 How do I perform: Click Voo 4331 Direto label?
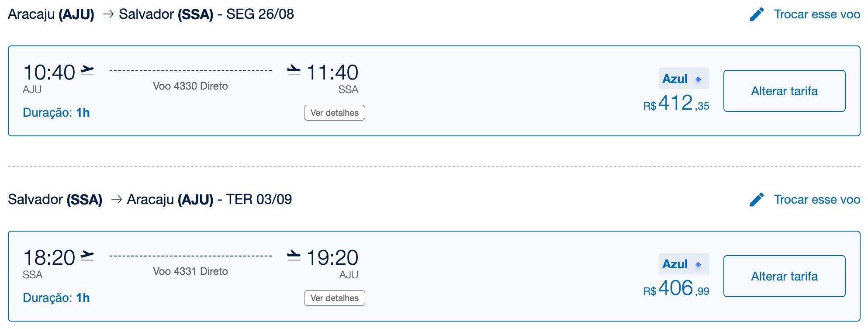tap(190, 271)
